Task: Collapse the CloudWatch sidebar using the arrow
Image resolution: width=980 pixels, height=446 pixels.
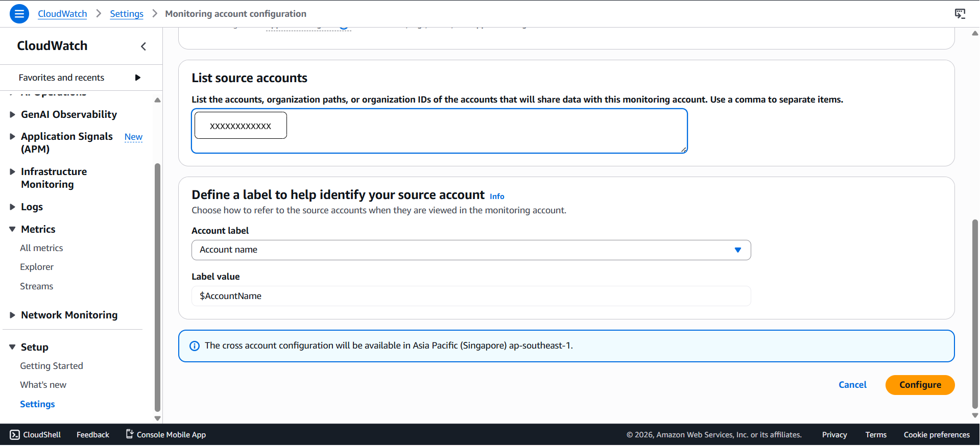Action: point(144,46)
